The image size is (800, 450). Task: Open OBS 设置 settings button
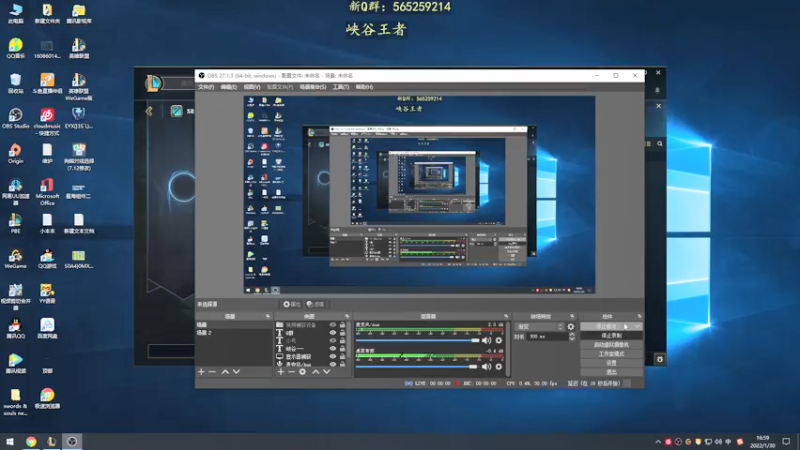[x=611, y=363]
